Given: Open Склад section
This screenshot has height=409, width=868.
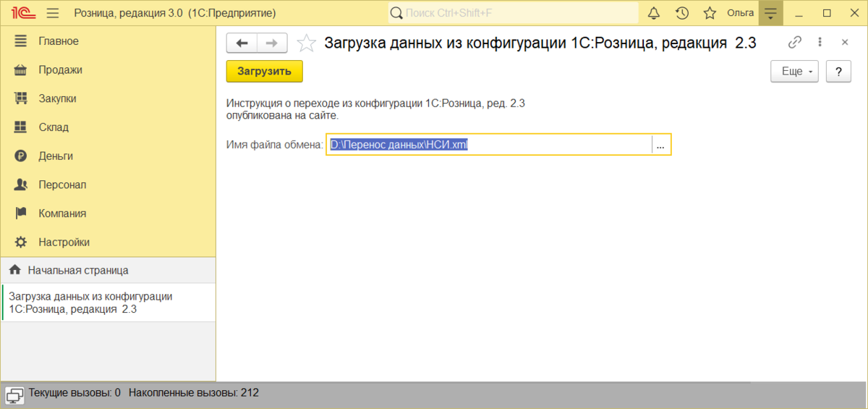Looking at the screenshot, I should coord(108,127).
